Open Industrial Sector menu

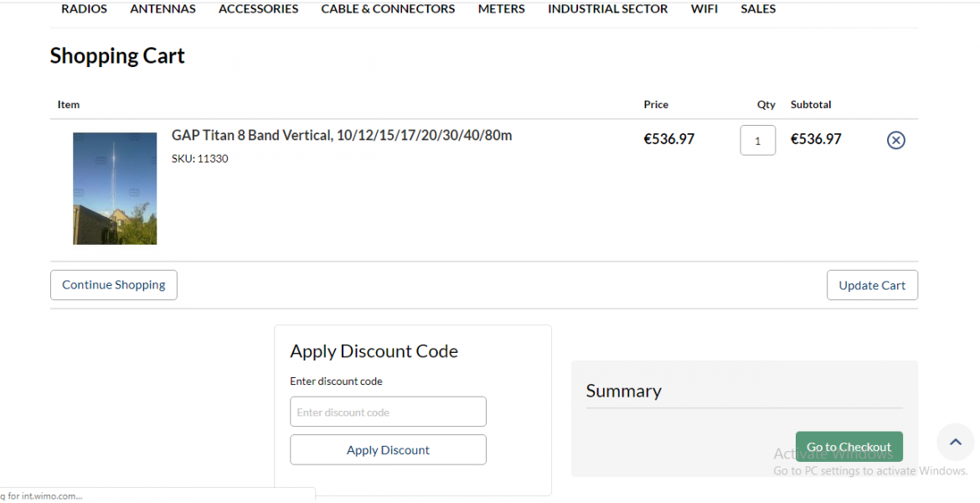click(x=607, y=9)
